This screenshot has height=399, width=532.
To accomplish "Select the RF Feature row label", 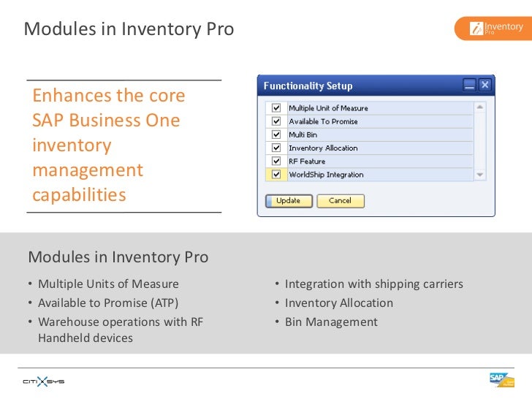I will pos(307,161).
